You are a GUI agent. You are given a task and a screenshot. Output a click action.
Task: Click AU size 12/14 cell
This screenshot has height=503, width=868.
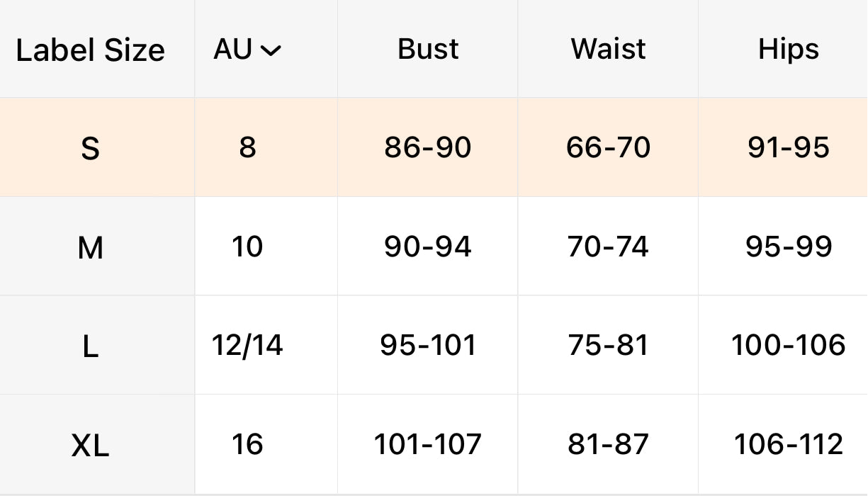[x=247, y=345]
